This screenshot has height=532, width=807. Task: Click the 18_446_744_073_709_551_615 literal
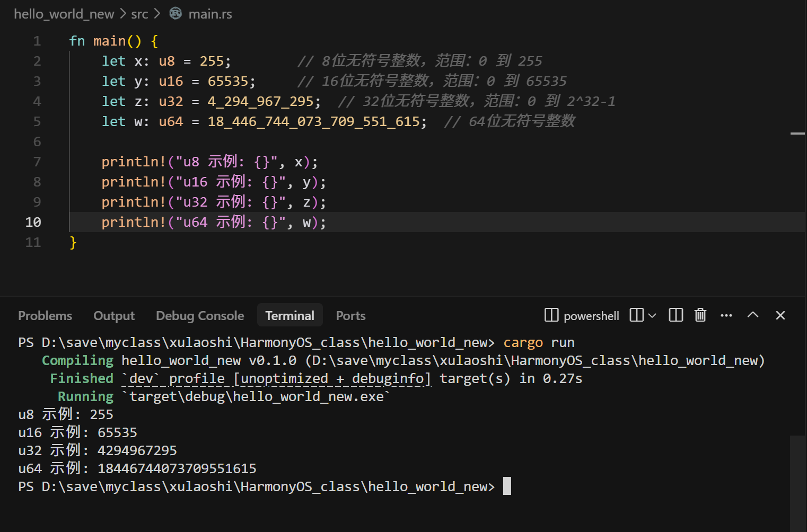(313, 121)
